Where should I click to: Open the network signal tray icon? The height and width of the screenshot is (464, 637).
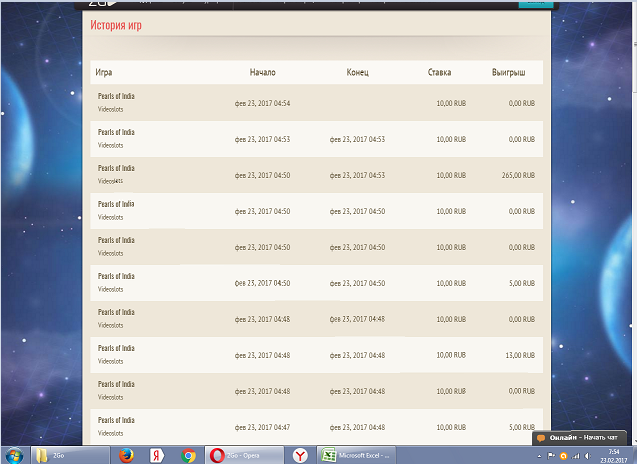[575, 456]
